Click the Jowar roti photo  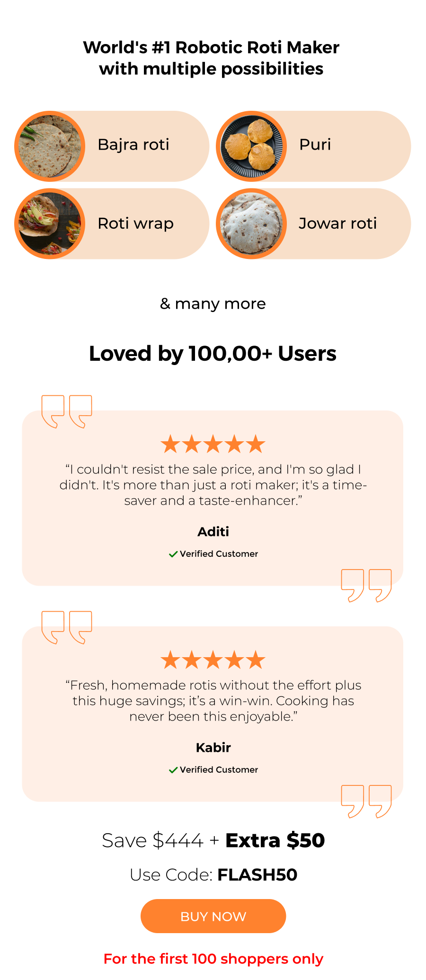[x=251, y=223]
